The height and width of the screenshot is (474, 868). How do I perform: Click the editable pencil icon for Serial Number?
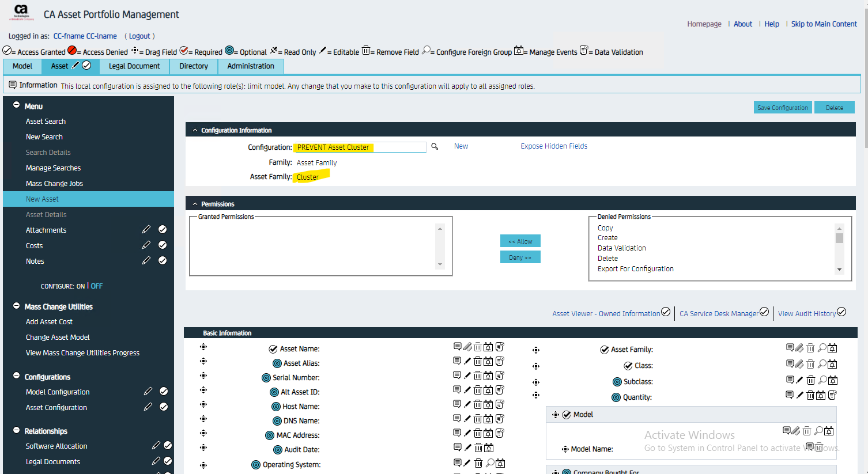[x=467, y=376]
